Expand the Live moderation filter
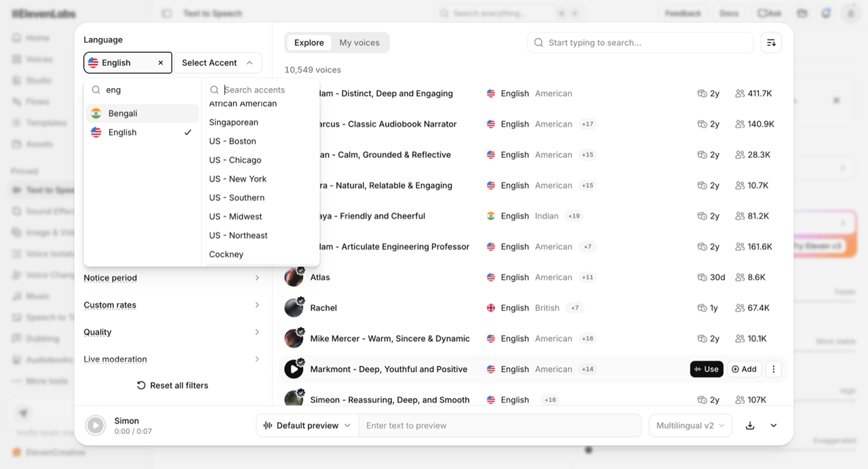Image resolution: width=868 pixels, height=469 pixels. coord(172,359)
